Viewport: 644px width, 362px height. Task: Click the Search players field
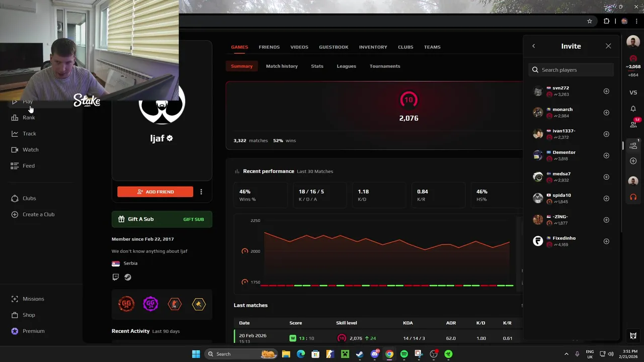point(571,70)
